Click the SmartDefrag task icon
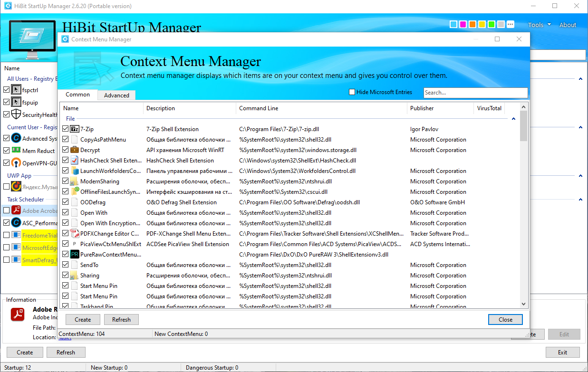This screenshot has height=372, width=588. (16, 260)
